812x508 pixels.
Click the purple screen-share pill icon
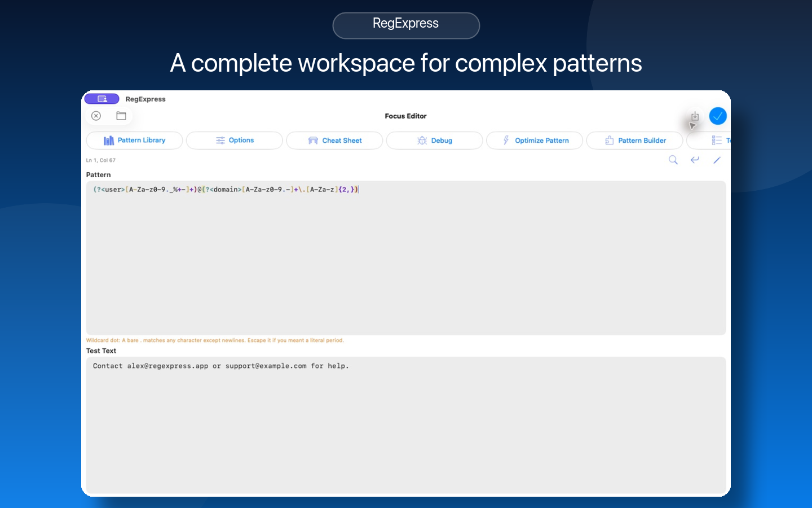[x=102, y=99]
